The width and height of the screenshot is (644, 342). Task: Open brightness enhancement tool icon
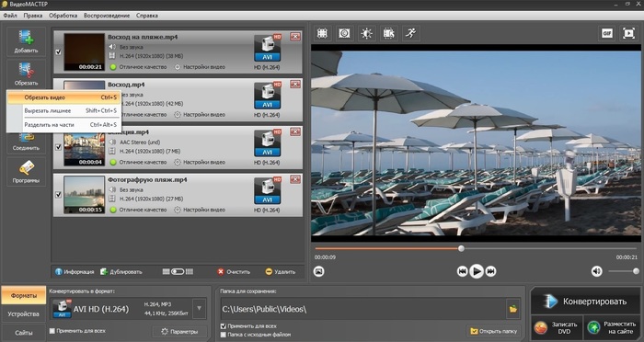(366, 34)
